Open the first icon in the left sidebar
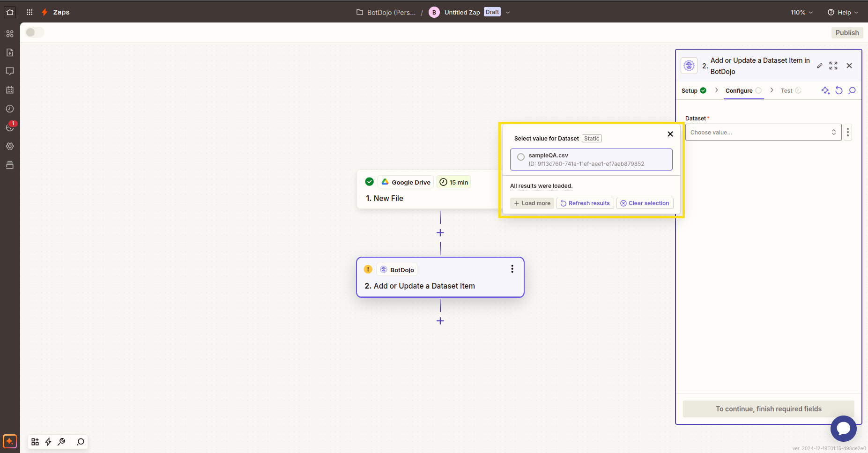This screenshot has width=868, height=453. 10,34
